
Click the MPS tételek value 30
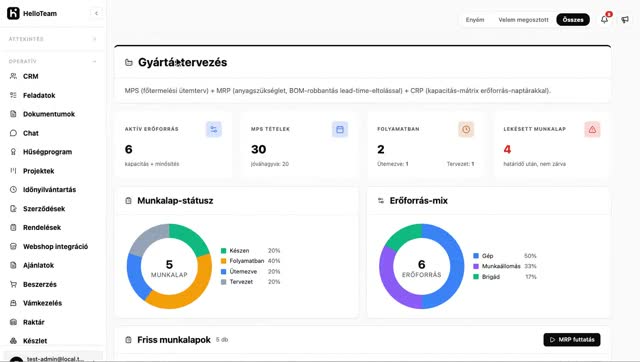(258, 149)
